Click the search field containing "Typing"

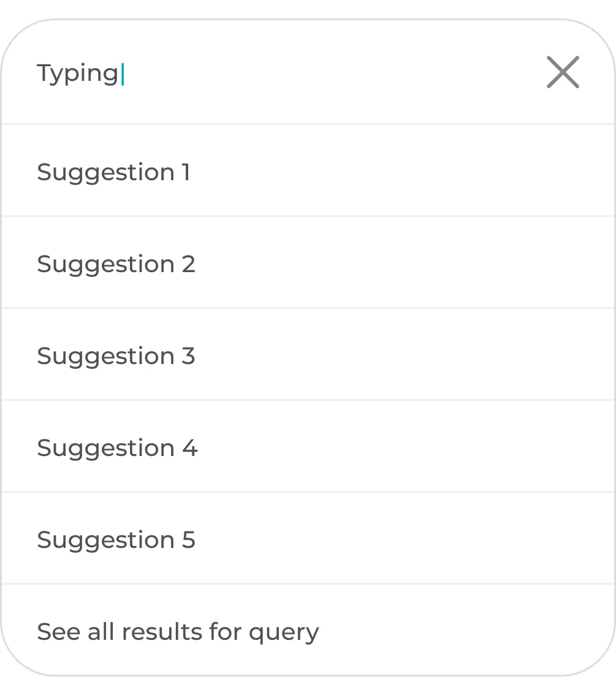pos(276,73)
